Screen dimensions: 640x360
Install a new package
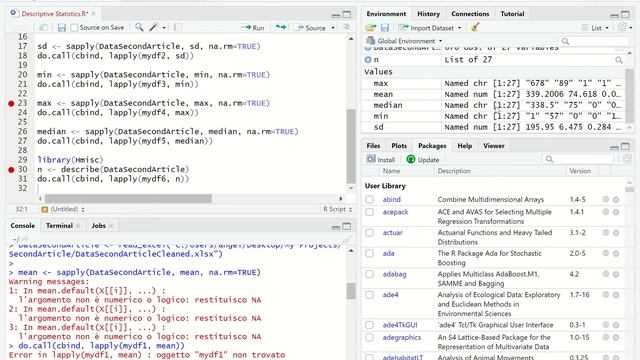380,160
